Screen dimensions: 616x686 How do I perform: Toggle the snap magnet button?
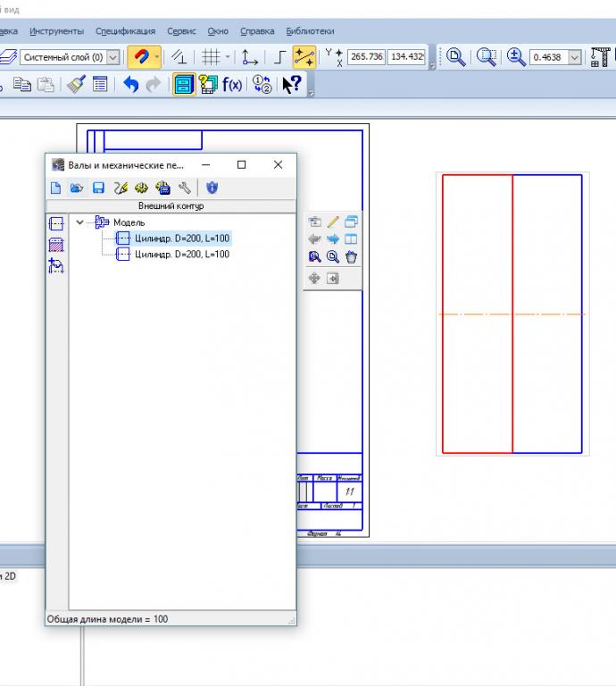tap(139, 57)
